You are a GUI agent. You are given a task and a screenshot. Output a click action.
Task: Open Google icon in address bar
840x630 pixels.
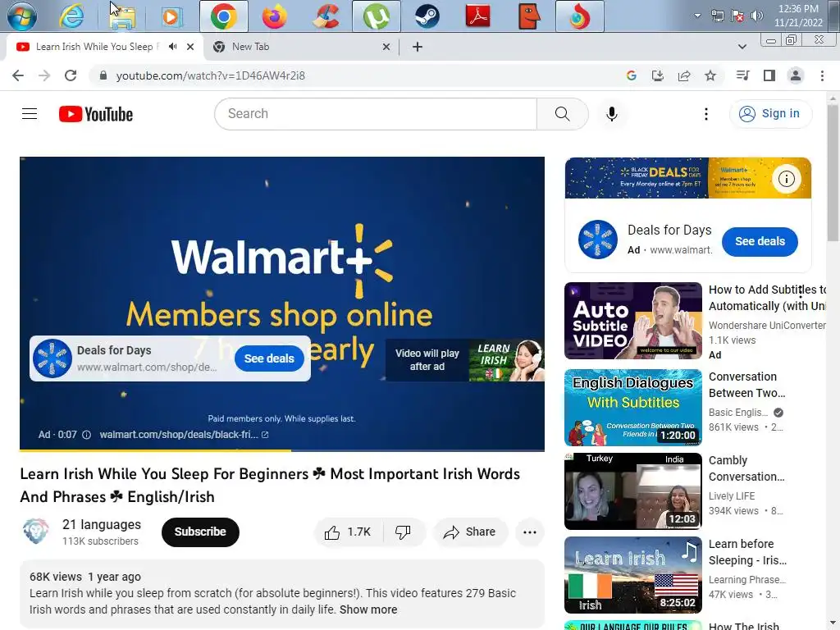pos(631,75)
